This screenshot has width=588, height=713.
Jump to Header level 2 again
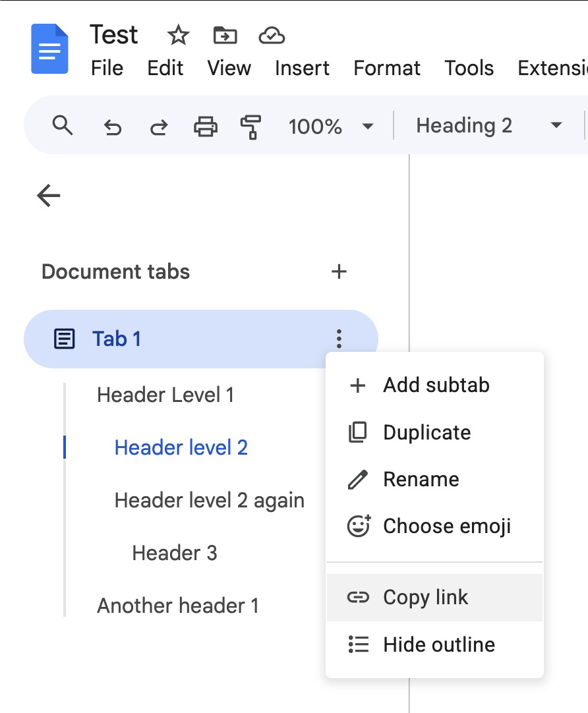(x=209, y=500)
